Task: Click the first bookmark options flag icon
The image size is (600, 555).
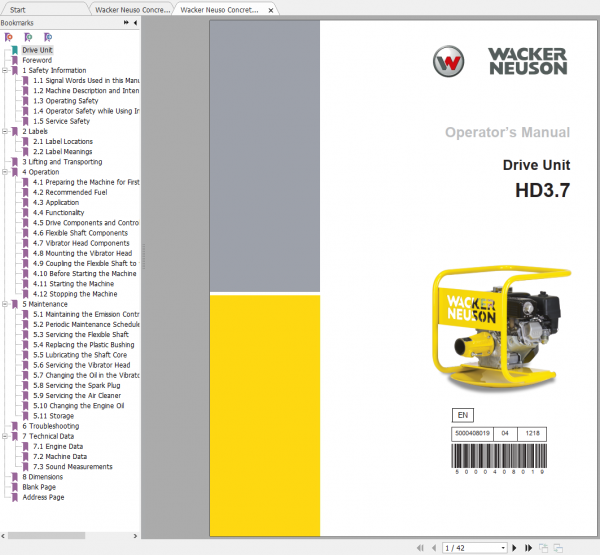Action: [x=8, y=37]
